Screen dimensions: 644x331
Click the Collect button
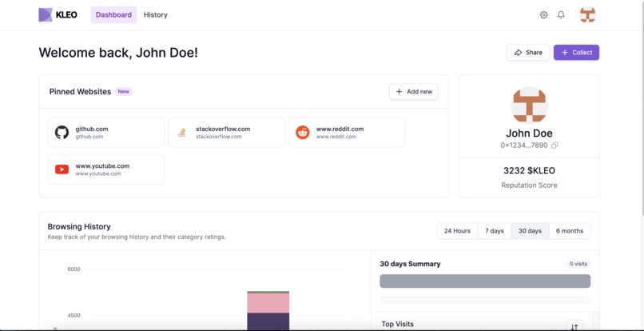(x=576, y=53)
